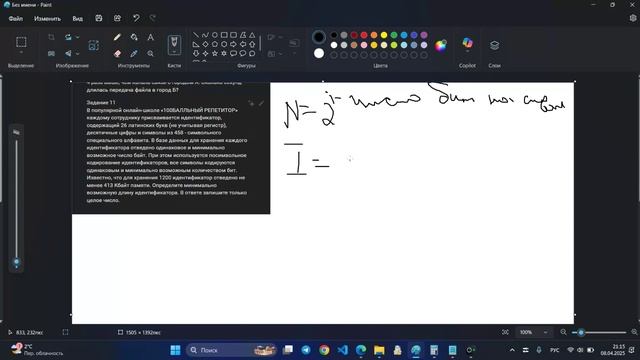
Task: Click the Crop image icon
Action: tap(51, 37)
